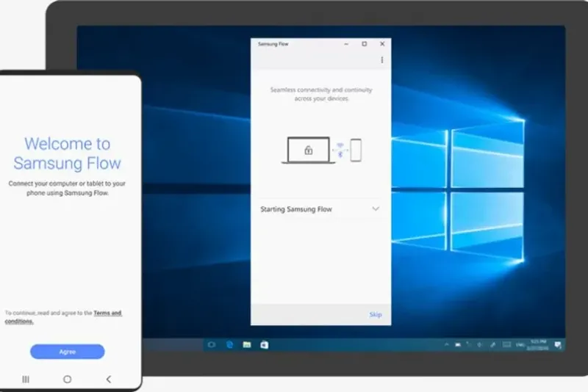
Task: Click the ENG language indicator
Action: pyautogui.click(x=520, y=345)
